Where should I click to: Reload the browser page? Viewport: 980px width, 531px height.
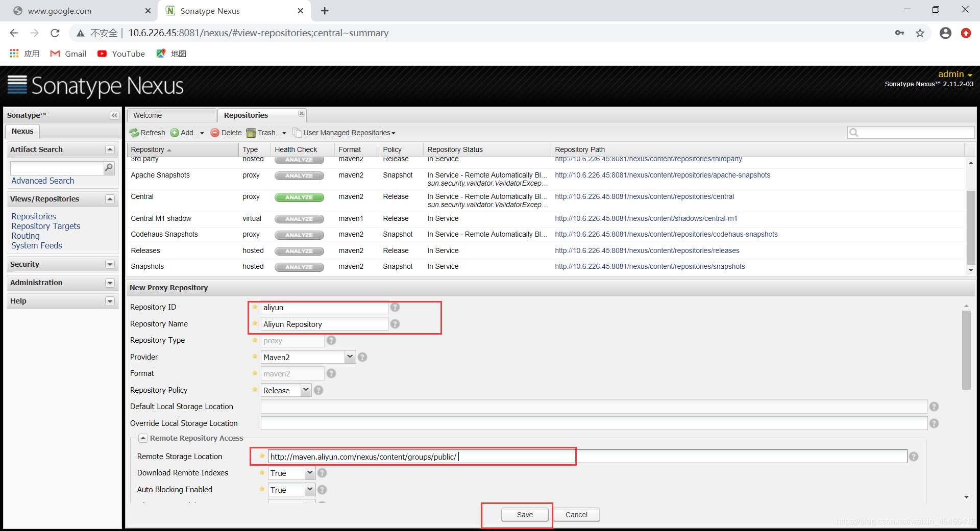(55, 33)
